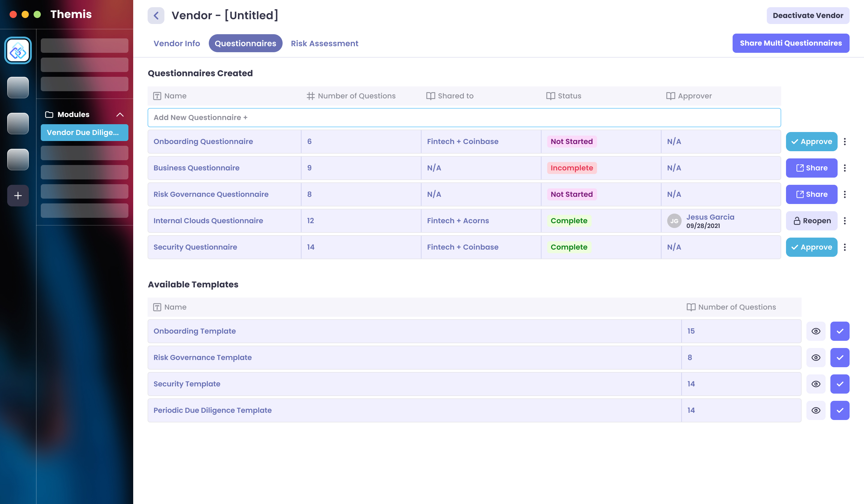
Task: Click the Deactivate Vendor button
Action: click(x=808, y=15)
